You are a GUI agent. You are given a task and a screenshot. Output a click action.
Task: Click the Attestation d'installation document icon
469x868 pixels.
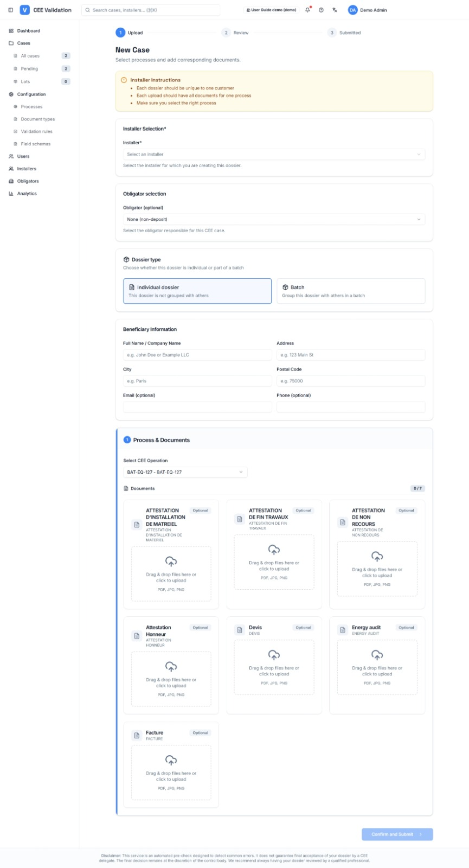coord(137,525)
